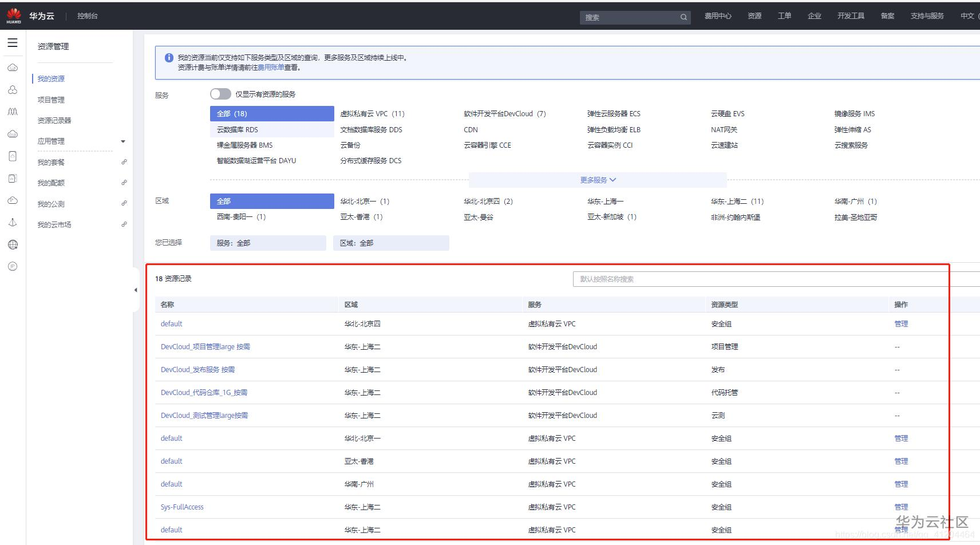Open the 备案 top menu

point(887,16)
